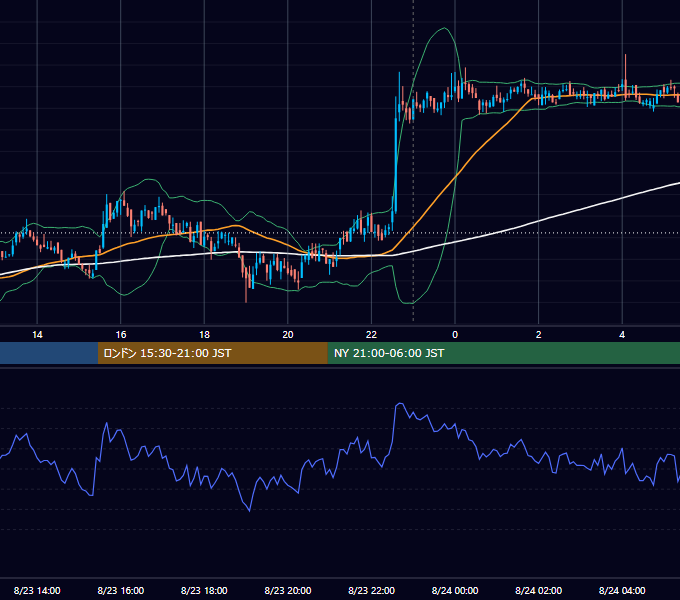Click the 8/24 02:00 date label
This screenshot has height=600, width=680.
coord(539,590)
